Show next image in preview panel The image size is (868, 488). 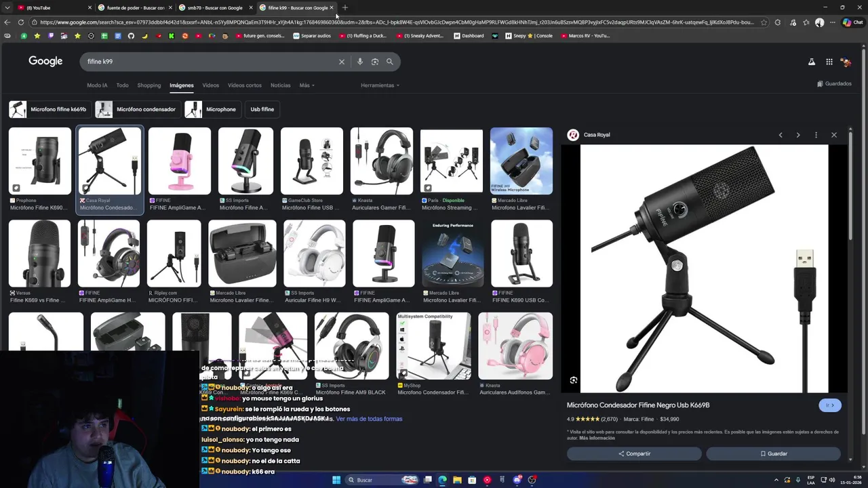pyautogui.click(x=798, y=135)
